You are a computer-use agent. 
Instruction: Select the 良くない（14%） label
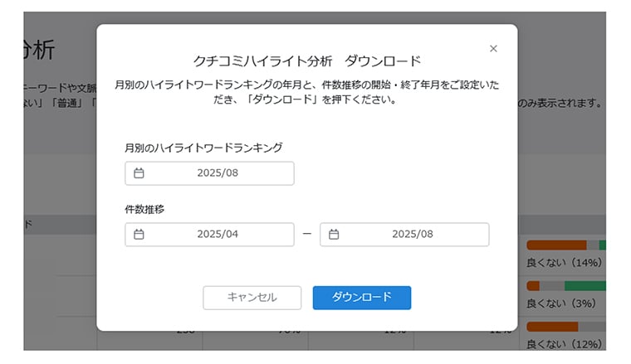click(x=564, y=263)
